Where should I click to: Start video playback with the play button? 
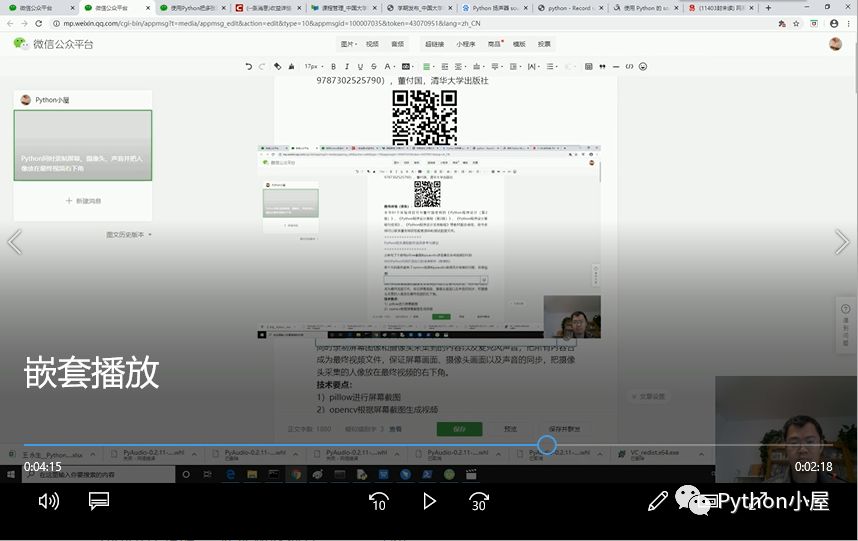coord(430,501)
